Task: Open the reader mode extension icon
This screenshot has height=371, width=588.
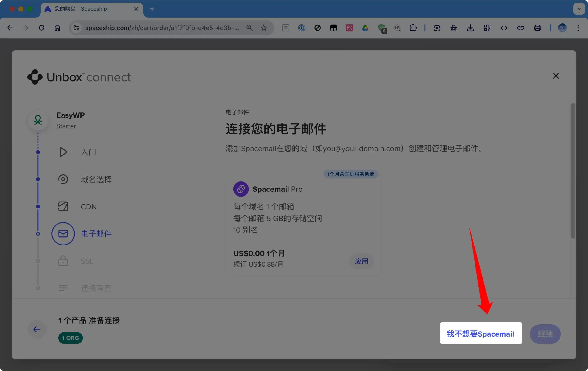Action: [286, 28]
